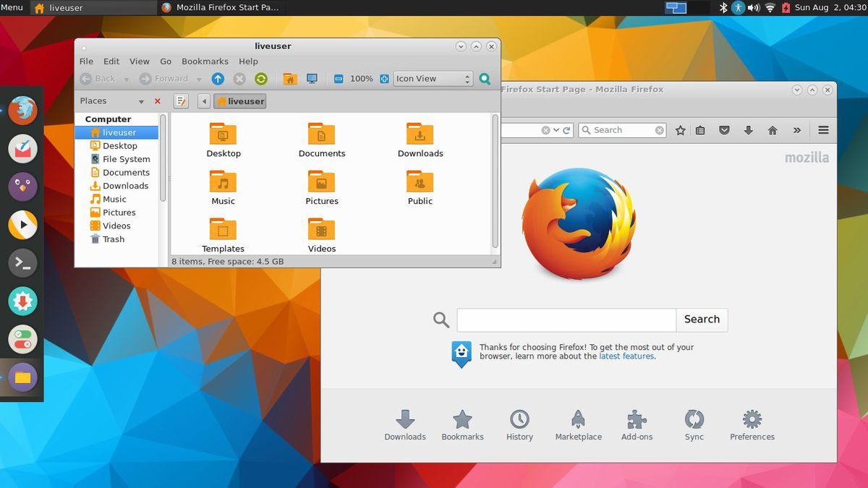Open the Go menu
The width and height of the screenshot is (868, 488).
coord(166,61)
